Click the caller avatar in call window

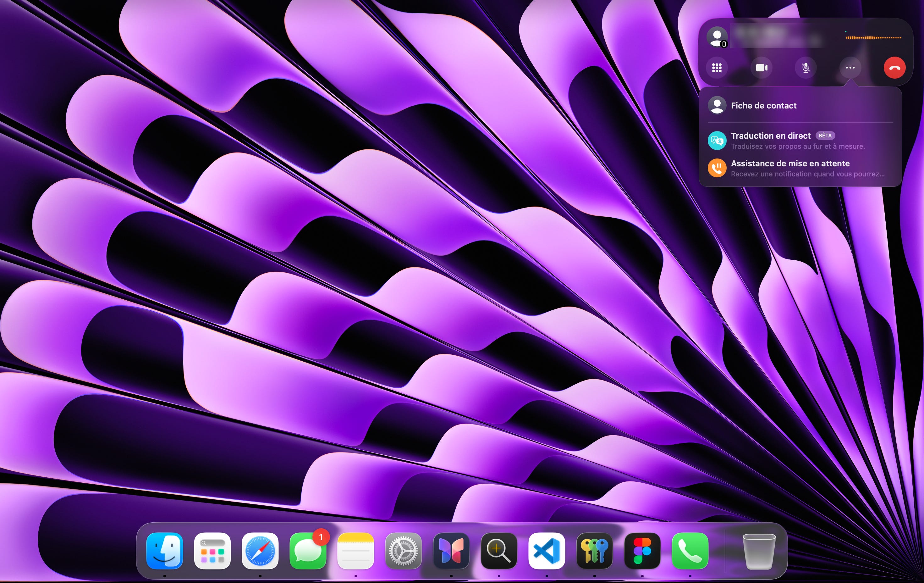717,37
